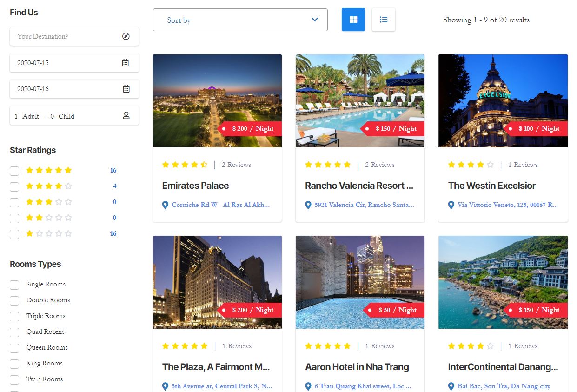Click the Corniche Rd W address link
Viewport: 577px width, 392px height.
pos(220,205)
